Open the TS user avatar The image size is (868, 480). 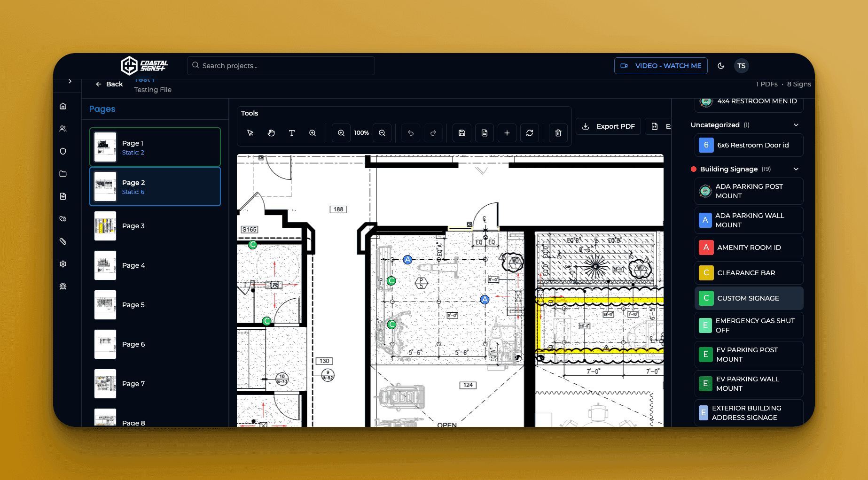(742, 66)
